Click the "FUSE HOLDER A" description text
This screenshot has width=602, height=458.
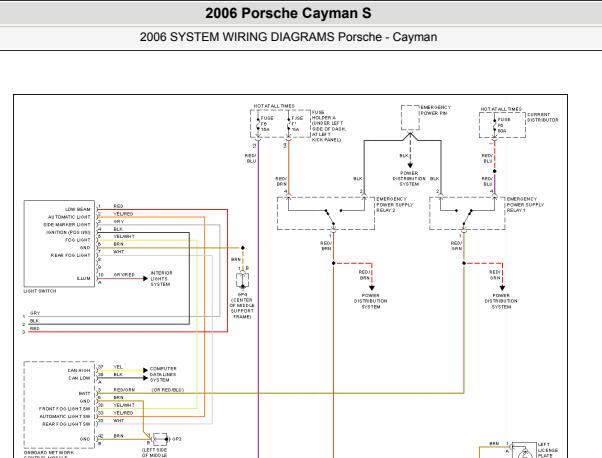click(x=329, y=126)
